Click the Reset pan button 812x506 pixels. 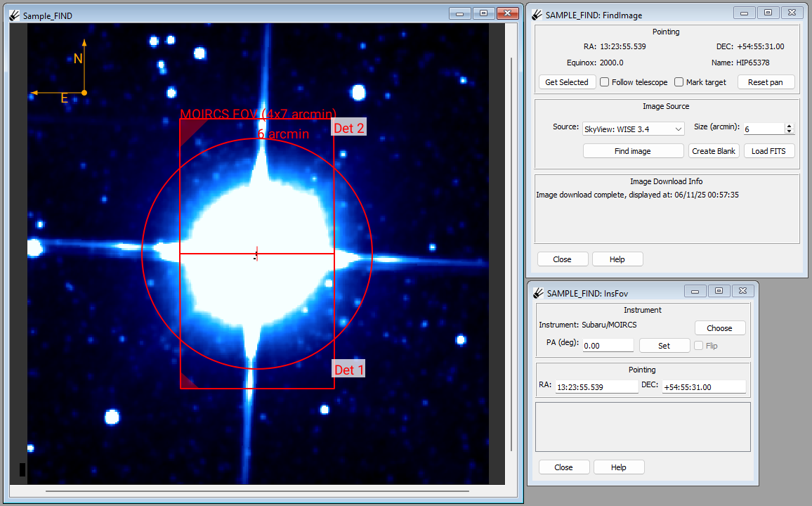(x=766, y=82)
